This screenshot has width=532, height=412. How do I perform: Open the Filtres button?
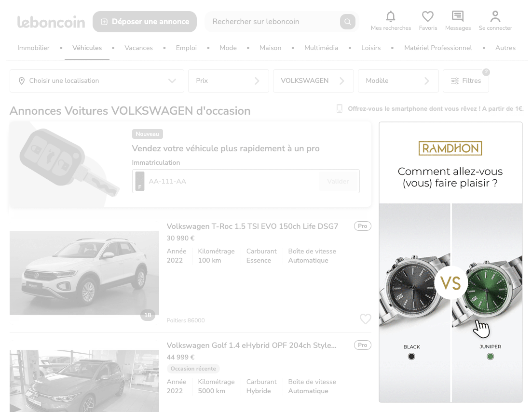tap(465, 81)
